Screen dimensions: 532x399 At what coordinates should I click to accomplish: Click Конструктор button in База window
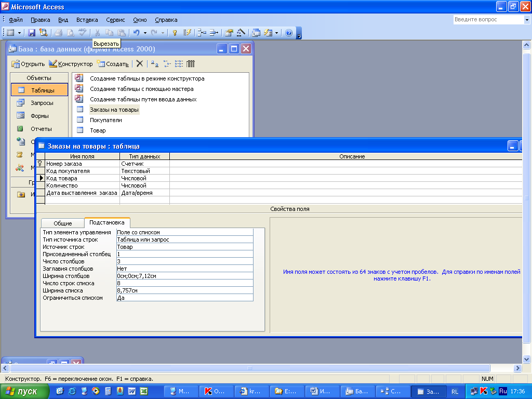pos(71,64)
